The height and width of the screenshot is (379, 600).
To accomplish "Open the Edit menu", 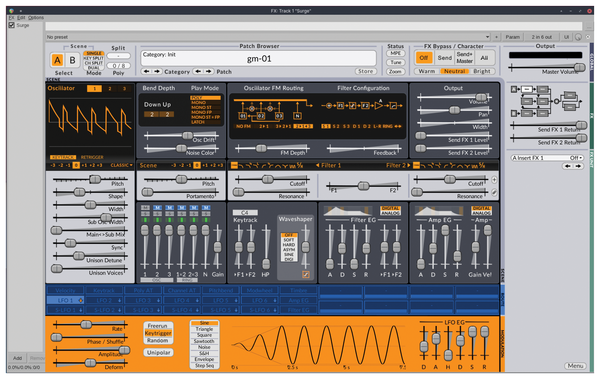I will pyautogui.click(x=21, y=18).
